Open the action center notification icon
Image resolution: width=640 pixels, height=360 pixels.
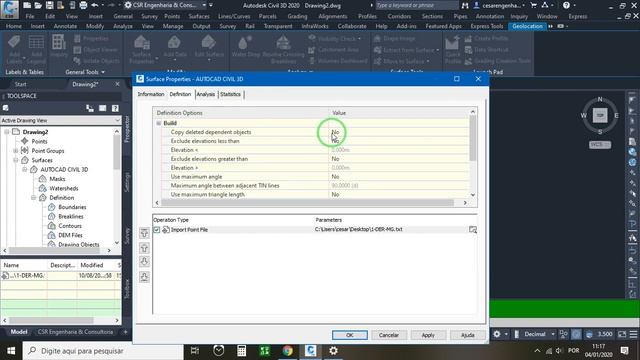click(x=624, y=351)
